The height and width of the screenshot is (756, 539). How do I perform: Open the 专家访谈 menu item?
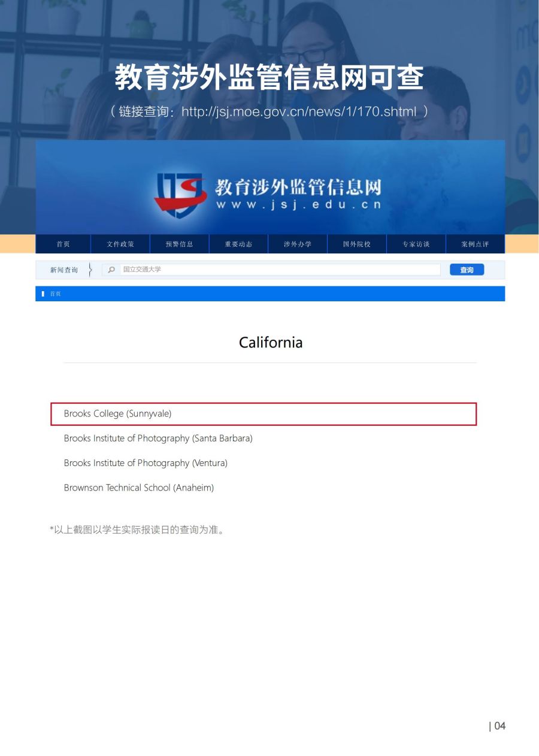point(416,244)
